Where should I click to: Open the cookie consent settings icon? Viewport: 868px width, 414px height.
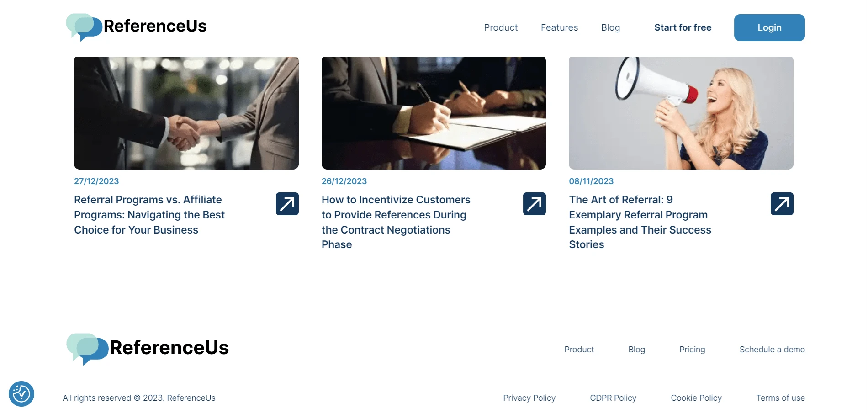pyautogui.click(x=21, y=394)
